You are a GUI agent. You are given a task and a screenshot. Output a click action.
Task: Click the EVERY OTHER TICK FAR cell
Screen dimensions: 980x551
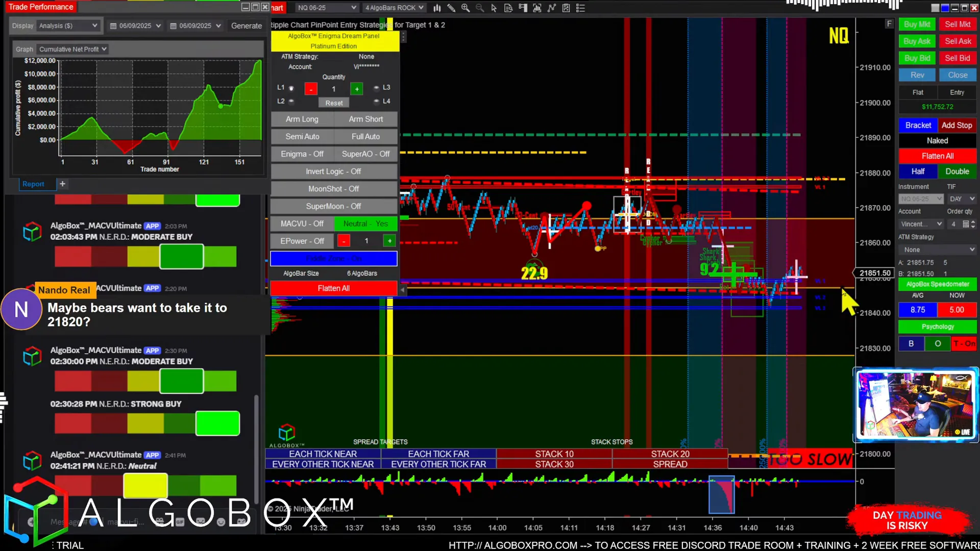pos(438,464)
